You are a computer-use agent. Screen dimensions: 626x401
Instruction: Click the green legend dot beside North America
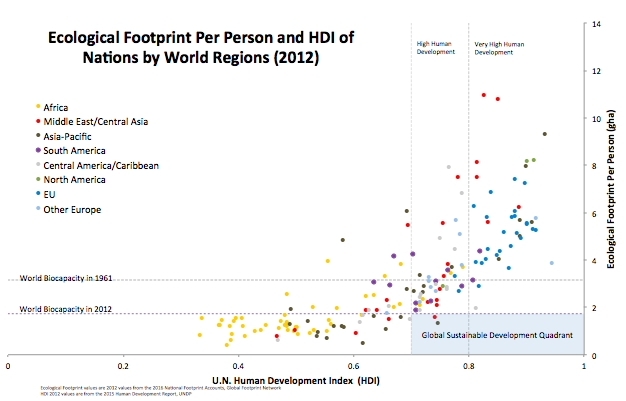click(x=38, y=179)
